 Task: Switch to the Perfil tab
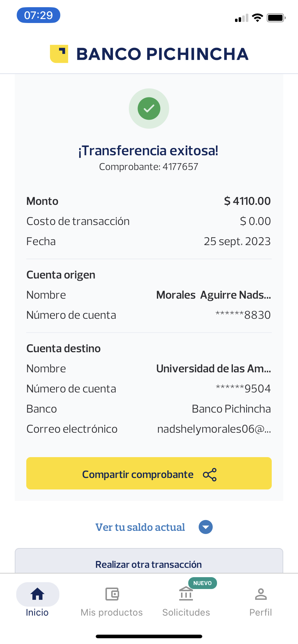[261, 612]
